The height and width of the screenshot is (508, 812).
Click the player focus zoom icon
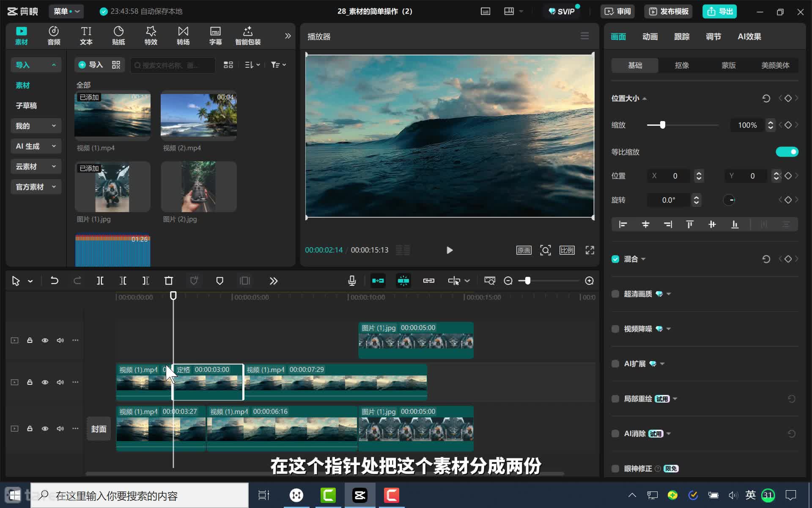[x=546, y=250]
